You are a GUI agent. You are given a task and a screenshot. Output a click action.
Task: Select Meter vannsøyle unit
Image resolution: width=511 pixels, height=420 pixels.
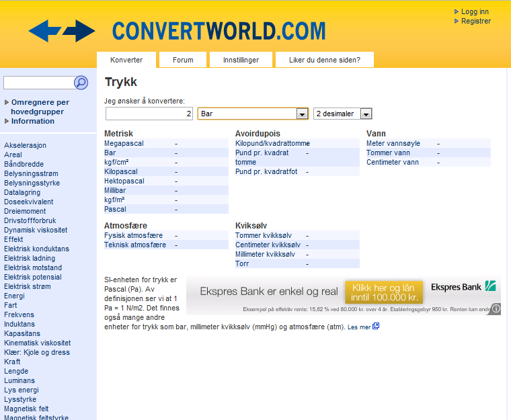tap(428, 143)
